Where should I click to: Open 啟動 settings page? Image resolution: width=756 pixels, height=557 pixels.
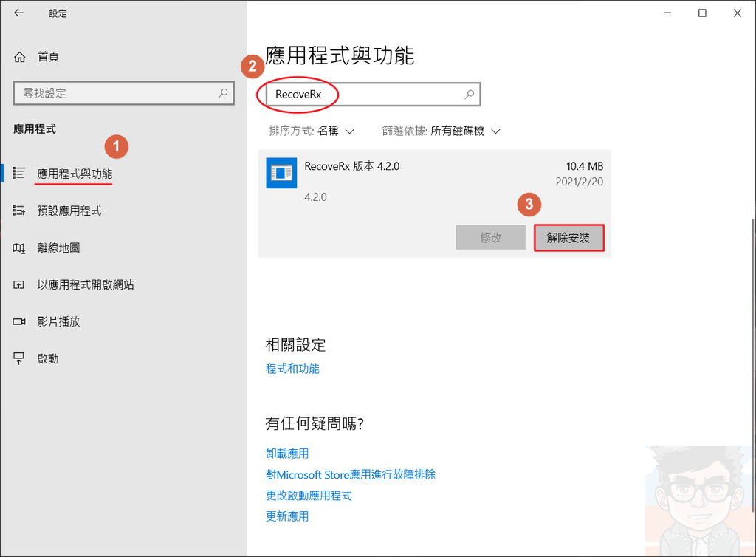[48, 359]
